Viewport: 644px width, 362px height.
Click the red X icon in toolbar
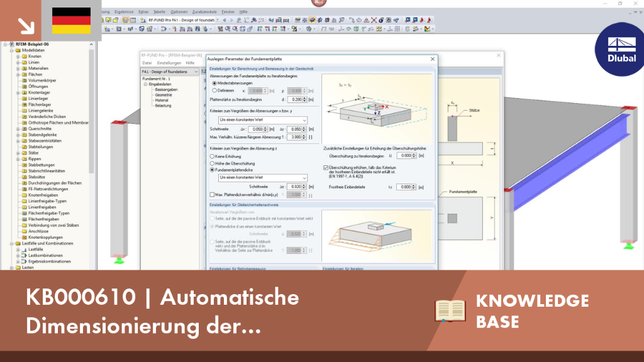tap(374, 20)
